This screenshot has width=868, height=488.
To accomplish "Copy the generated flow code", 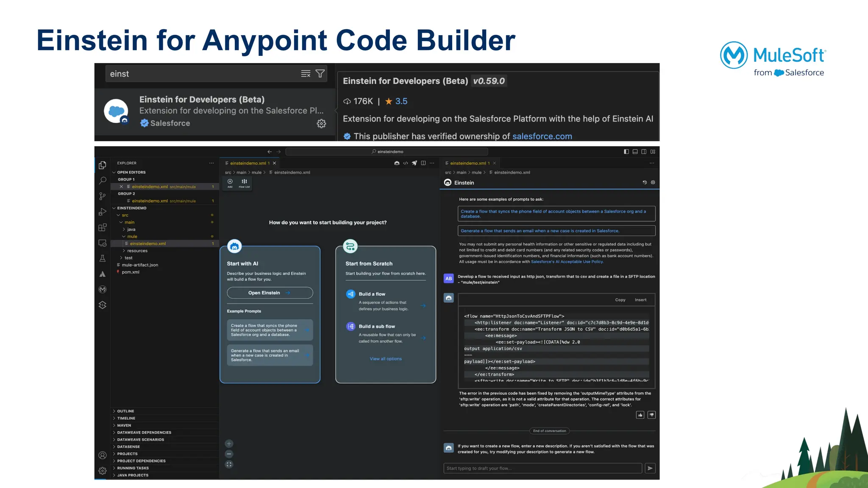I will [620, 300].
